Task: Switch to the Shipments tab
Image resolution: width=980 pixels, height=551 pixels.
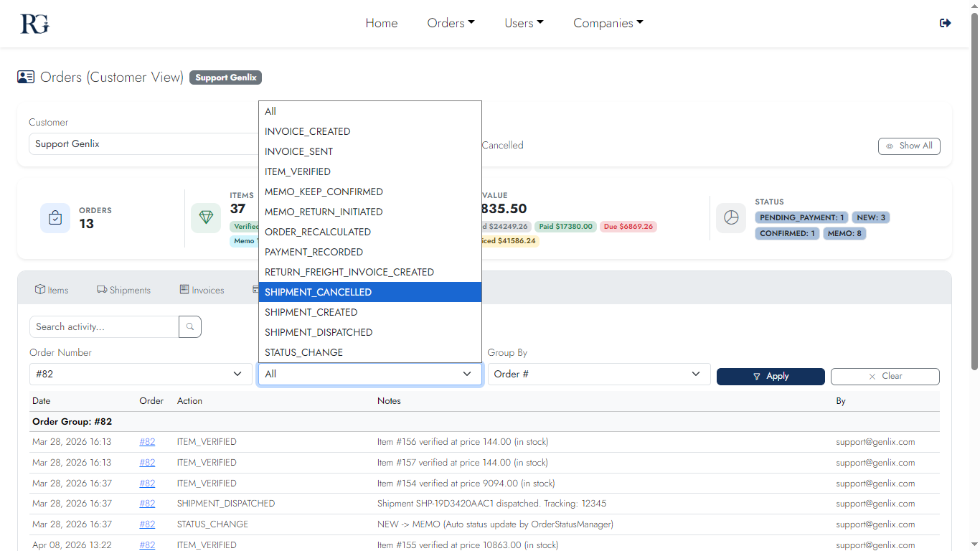Action: pos(123,290)
